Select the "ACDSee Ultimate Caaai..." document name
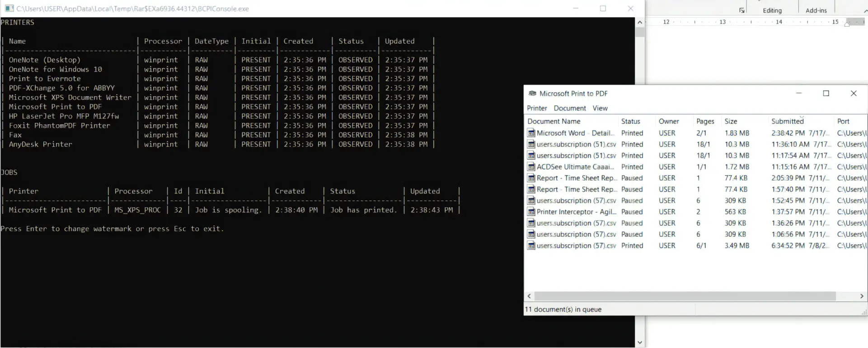The image size is (868, 348). coord(575,167)
